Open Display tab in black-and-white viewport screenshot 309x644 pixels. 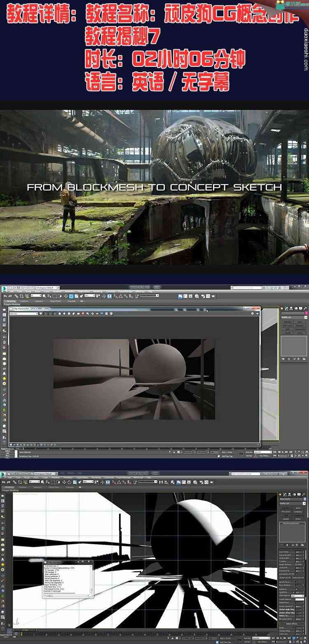click(299, 494)
